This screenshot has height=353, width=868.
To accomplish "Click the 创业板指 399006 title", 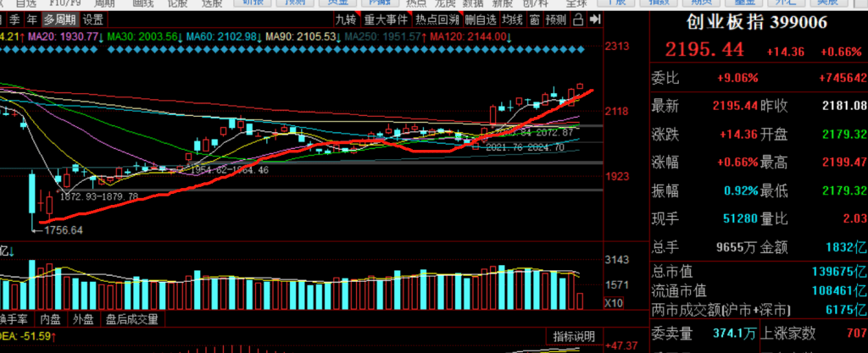I will click(x=757, y=23).
